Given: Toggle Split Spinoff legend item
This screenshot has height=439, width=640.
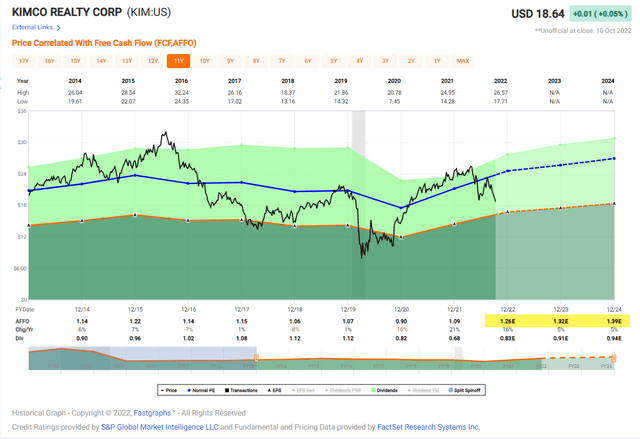Looking at the screenshot, I should 464,390.
